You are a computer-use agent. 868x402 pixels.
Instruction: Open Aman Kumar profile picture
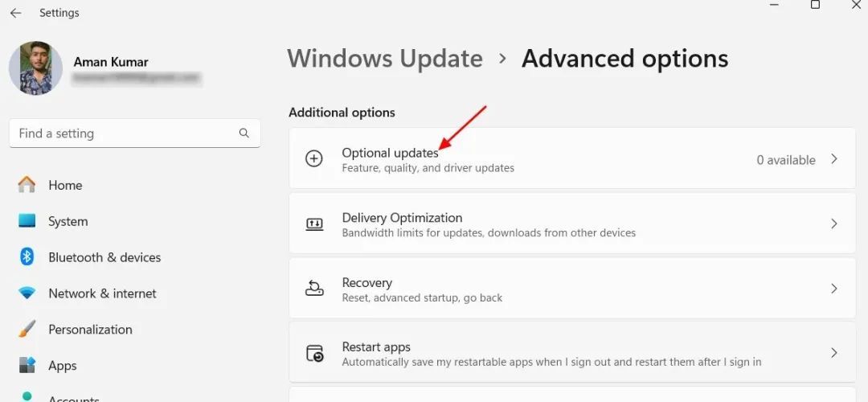coord(36,68)
